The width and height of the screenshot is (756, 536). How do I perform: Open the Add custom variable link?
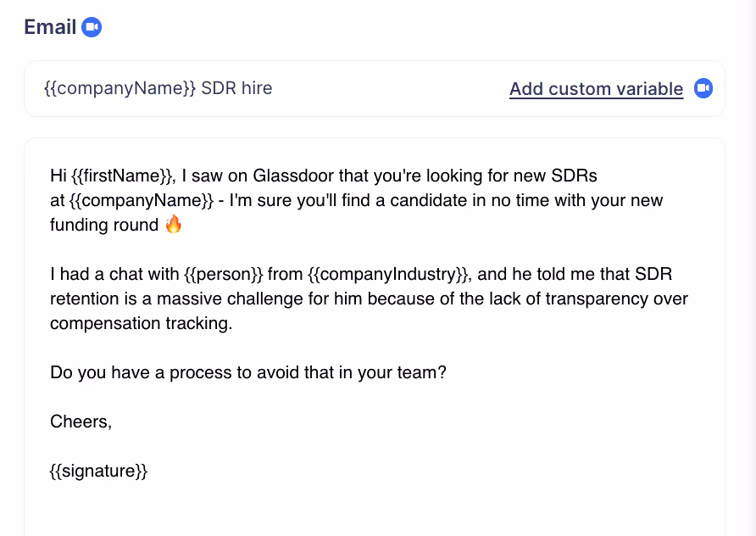coord(596,88)
